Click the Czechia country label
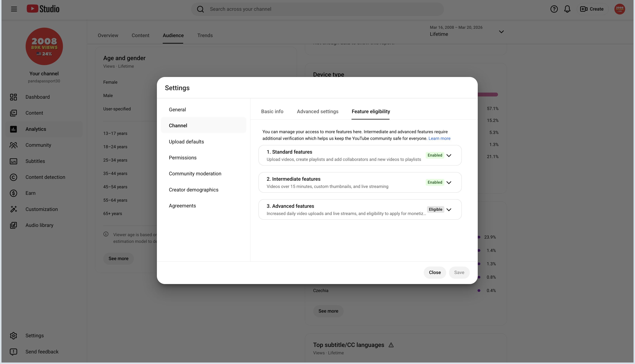This screenshot has height=364, width=635. (320, 291)
